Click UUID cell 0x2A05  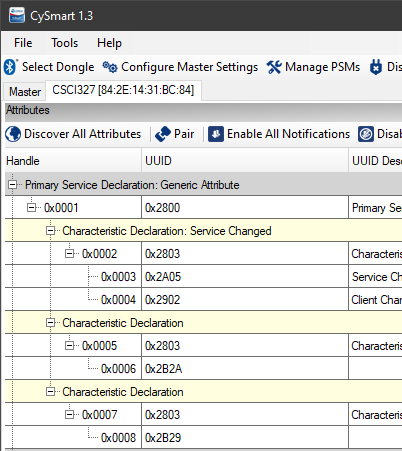245,277
